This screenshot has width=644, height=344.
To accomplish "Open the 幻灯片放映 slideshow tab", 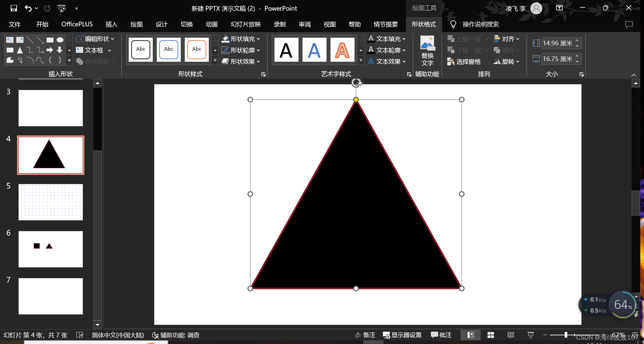I will tap(246, 24).
